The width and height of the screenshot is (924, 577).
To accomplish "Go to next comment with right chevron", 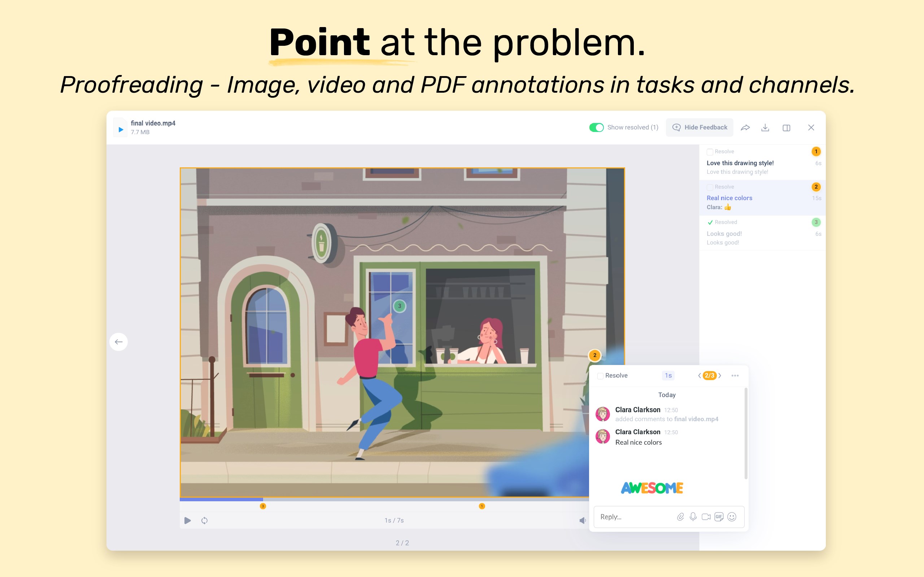I will click(x=720, y=375).
